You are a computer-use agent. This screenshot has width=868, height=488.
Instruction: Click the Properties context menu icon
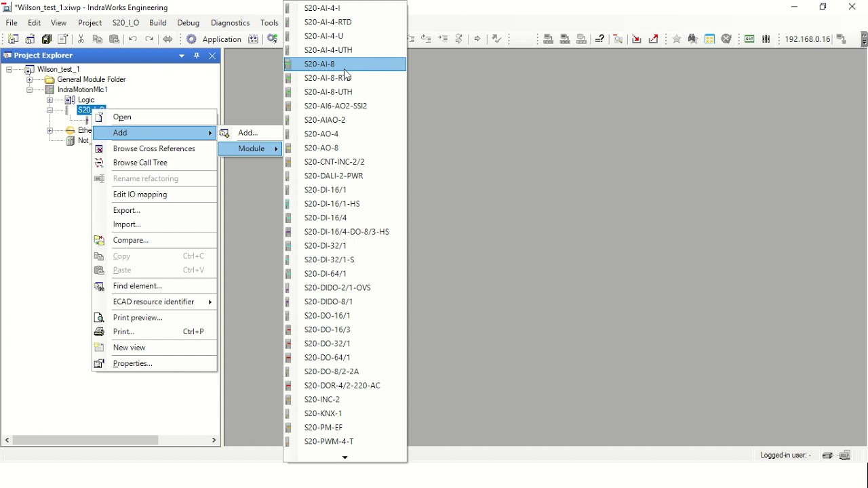[99, 363]
